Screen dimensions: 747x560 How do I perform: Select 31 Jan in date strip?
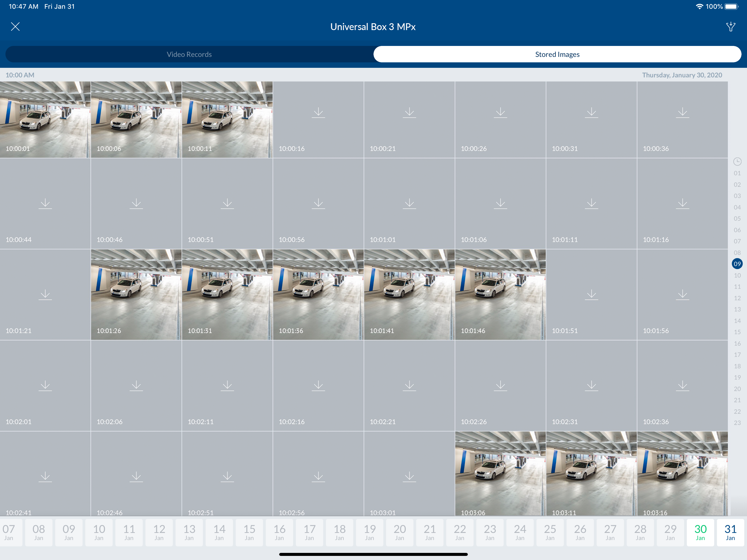(x=730, y=532)
